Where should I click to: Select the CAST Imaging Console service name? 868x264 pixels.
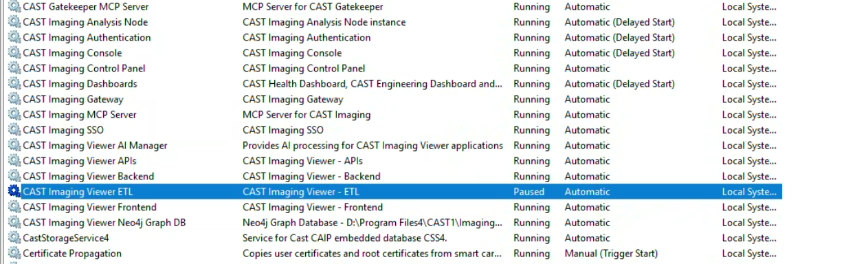(72, 53)
